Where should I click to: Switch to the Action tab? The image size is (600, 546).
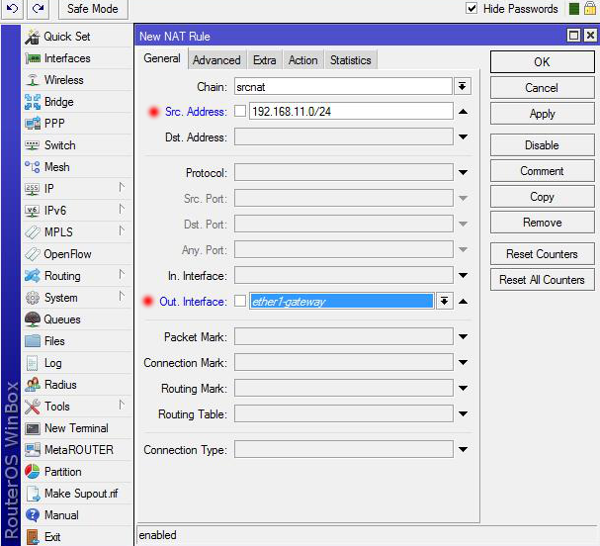click(x=303, y=60)
